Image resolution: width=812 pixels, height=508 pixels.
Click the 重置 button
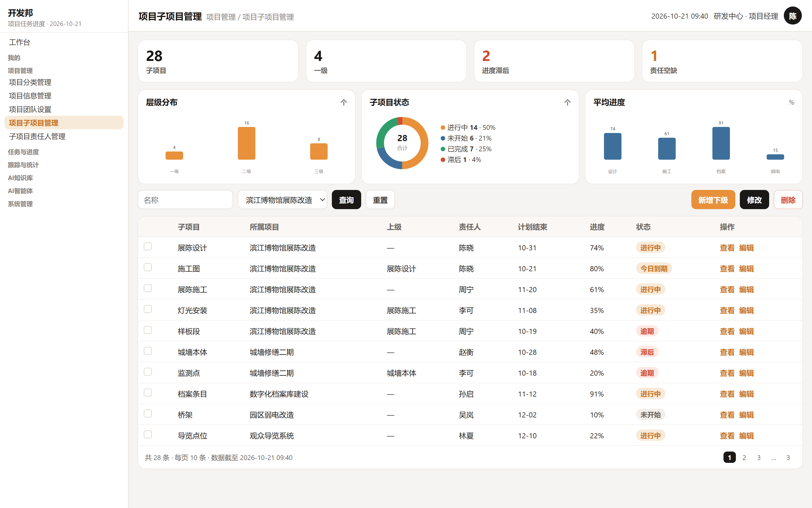[380, 200]
